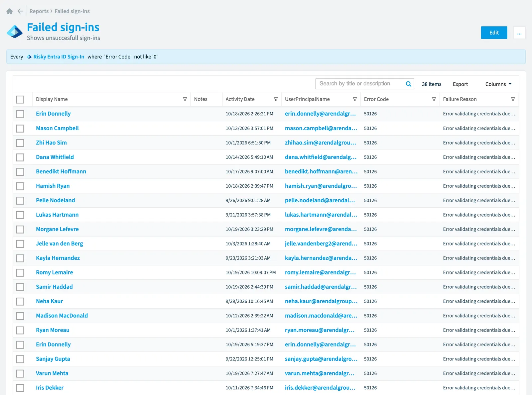Click the iris.dekker principal name link
The height and width of the screenshot is (395, 532).
pos(320,388)
